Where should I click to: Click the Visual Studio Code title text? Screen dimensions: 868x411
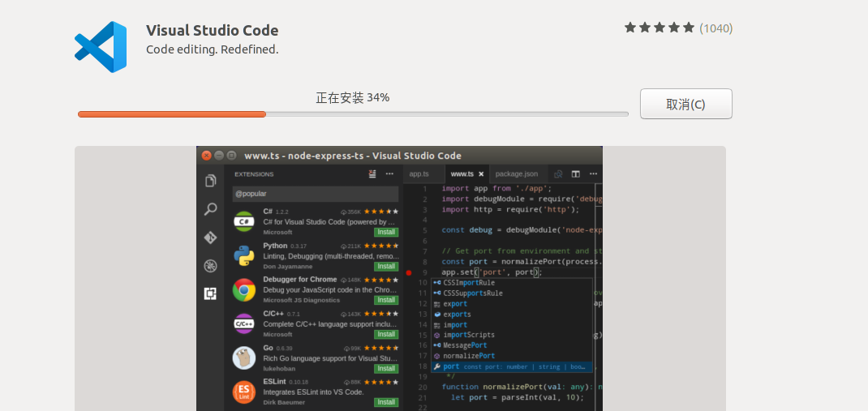(212, 31)
